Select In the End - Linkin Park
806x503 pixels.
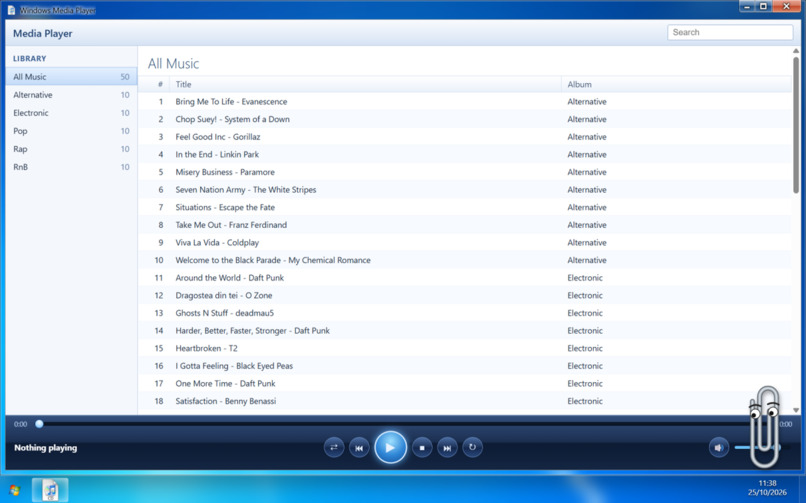coord(465,155)
